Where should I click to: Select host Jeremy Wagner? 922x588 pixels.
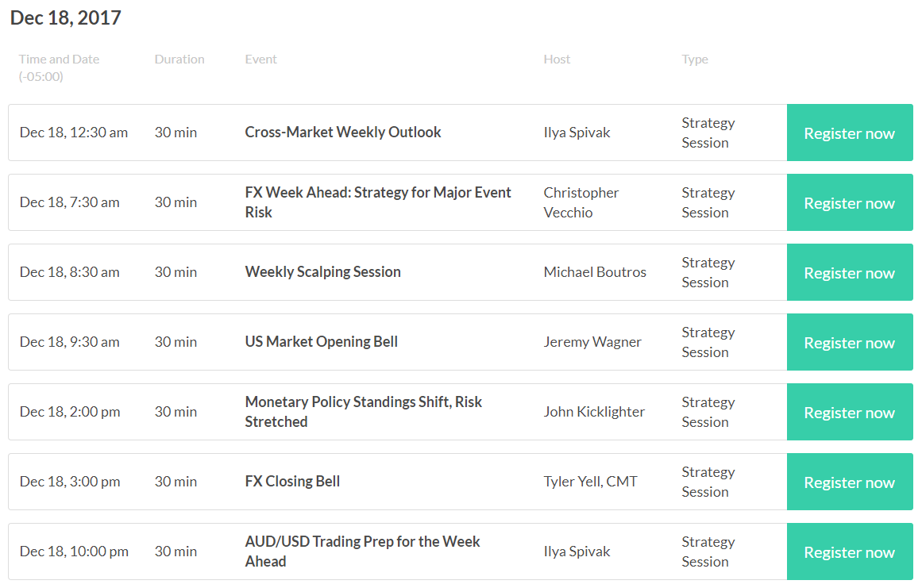[x=592, y=342]
